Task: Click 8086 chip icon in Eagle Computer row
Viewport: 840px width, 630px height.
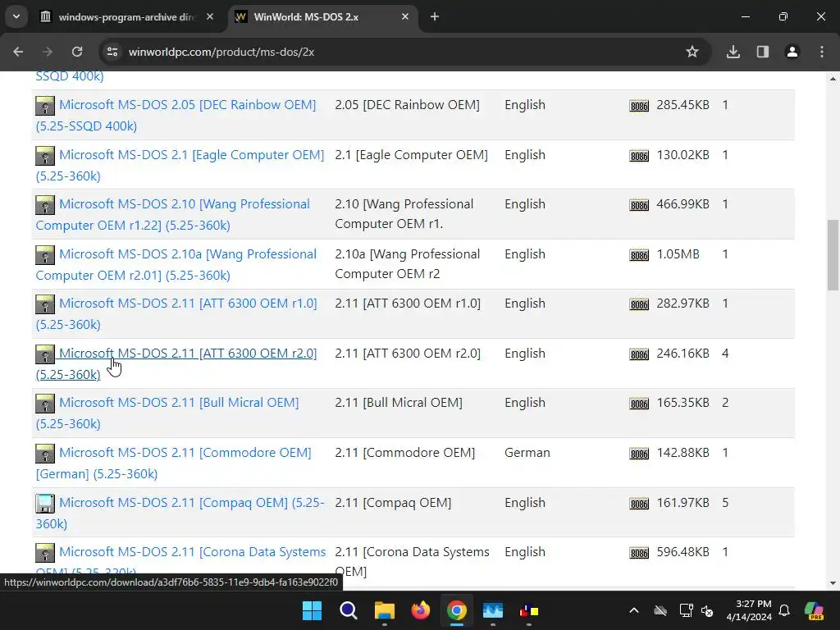Action: point(639,156)
